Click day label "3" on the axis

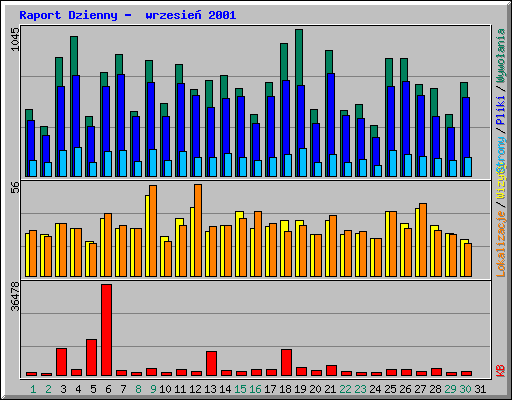pos(63,389)
